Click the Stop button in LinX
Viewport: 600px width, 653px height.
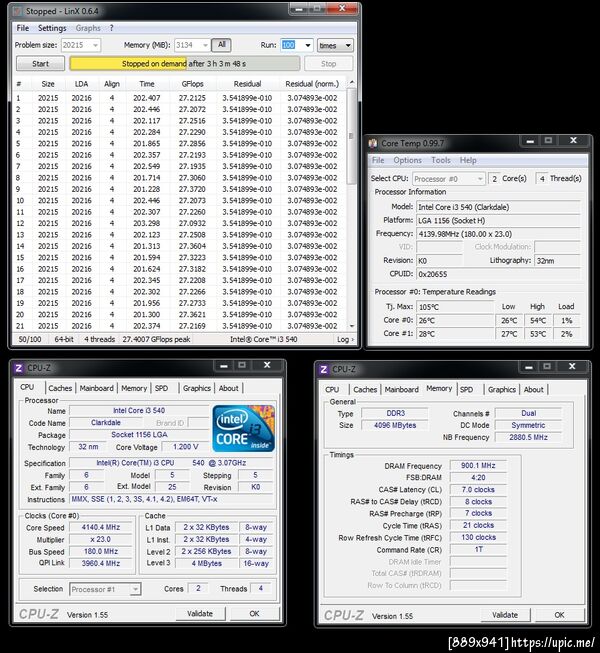point(329,64)
